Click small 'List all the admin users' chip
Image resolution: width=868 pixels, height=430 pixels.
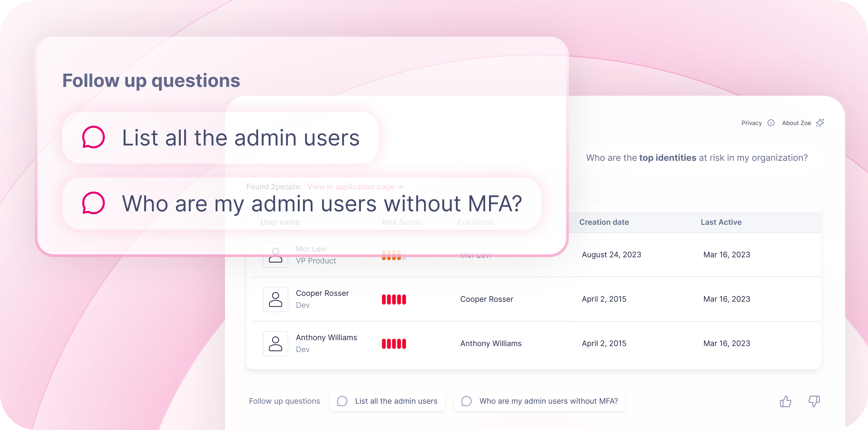387,401
